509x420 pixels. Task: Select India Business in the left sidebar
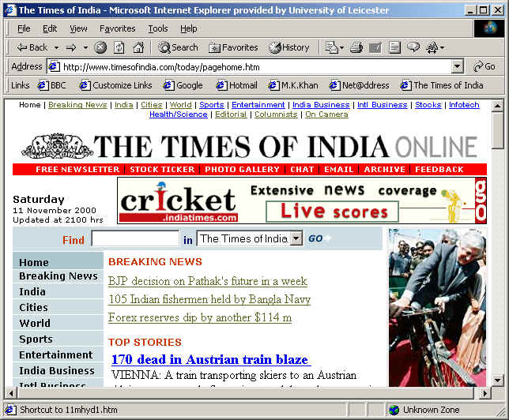57,371
